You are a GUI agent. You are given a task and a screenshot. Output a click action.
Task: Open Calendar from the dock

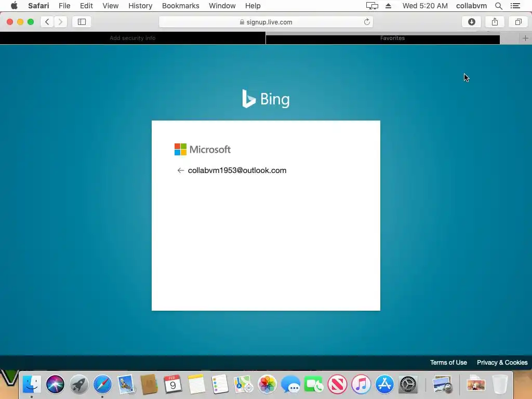[x=172, y=384]
